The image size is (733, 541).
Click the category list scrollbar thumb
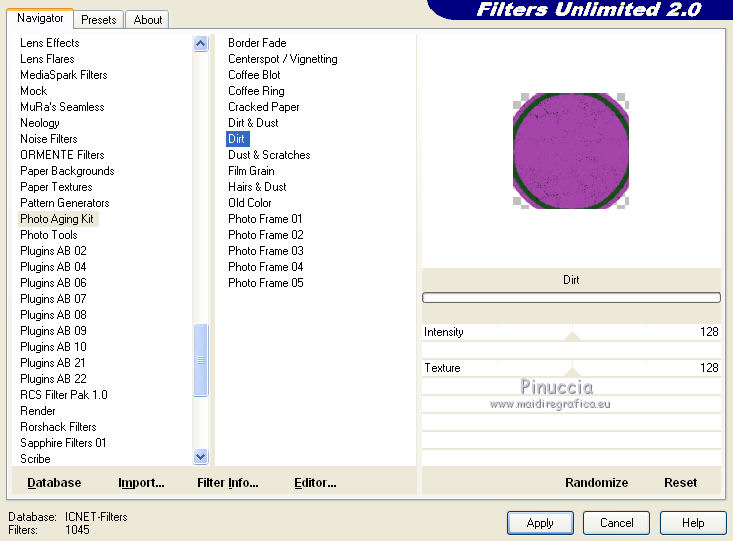click(201, 360)
